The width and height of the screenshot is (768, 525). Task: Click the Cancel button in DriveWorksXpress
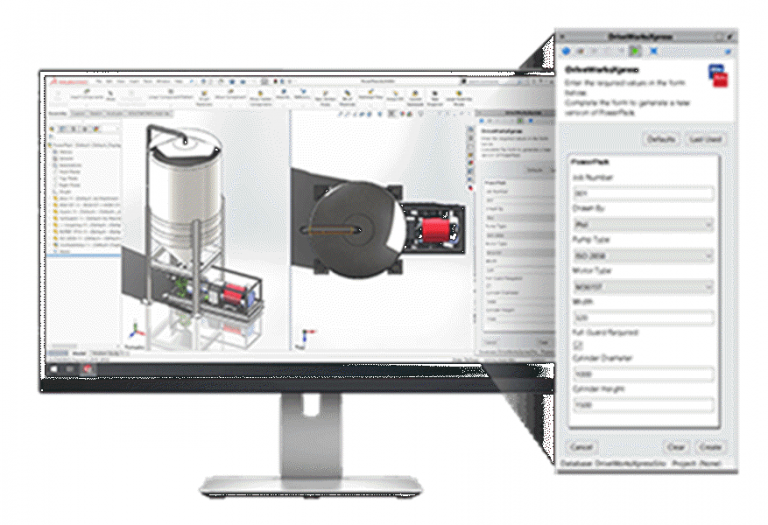(581, 447)
